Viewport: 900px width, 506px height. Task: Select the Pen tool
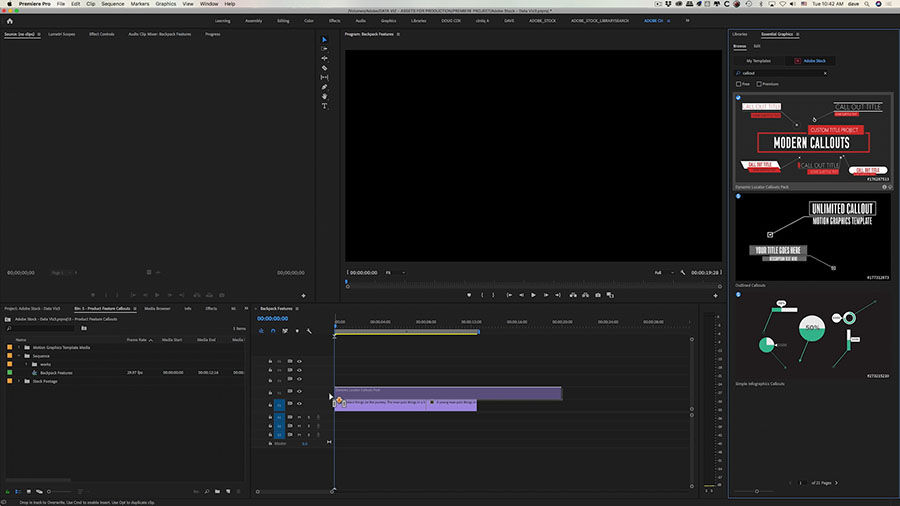[x=324, y=87]
